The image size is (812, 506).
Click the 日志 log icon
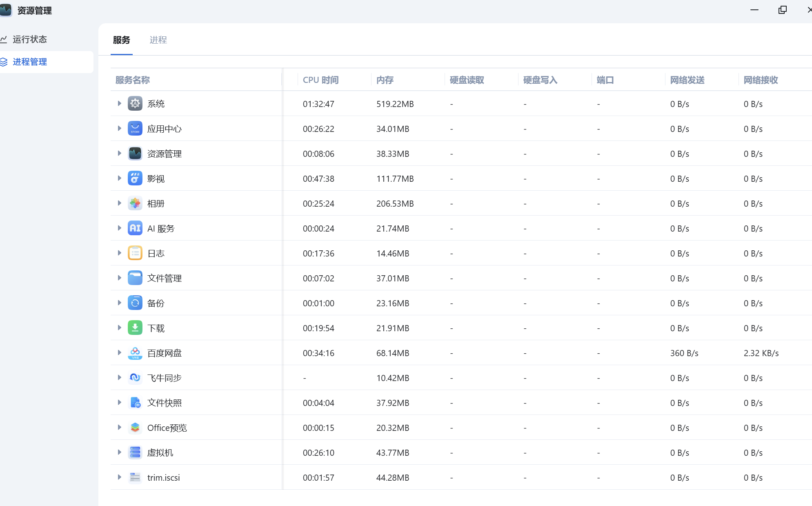(x=135, y=253)
